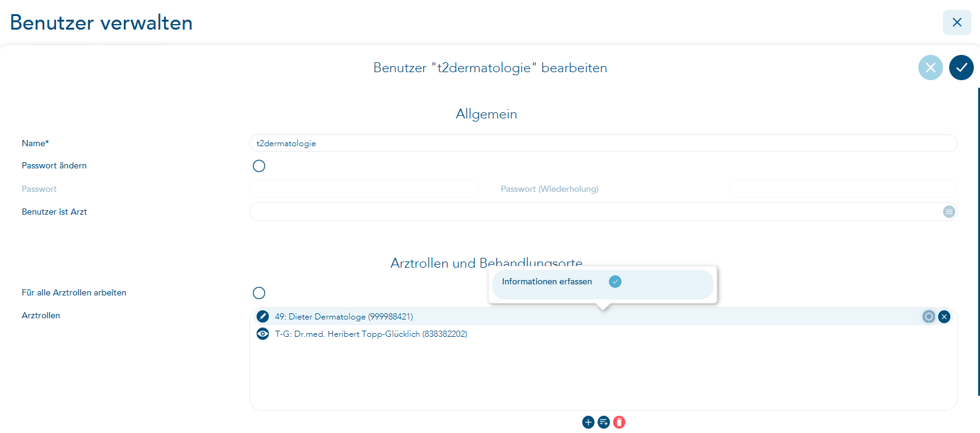Toggle the Informationen erfassen checkmark

615,282
